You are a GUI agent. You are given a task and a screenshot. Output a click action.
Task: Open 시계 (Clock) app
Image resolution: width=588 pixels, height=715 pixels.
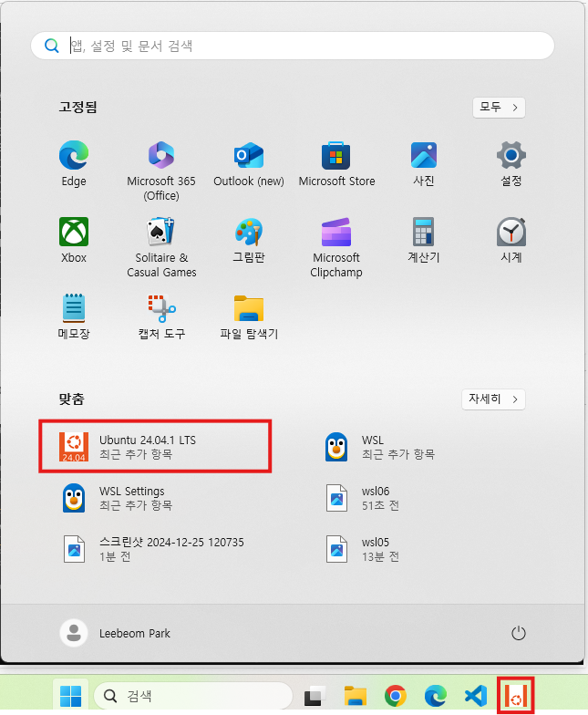[511, 241]
